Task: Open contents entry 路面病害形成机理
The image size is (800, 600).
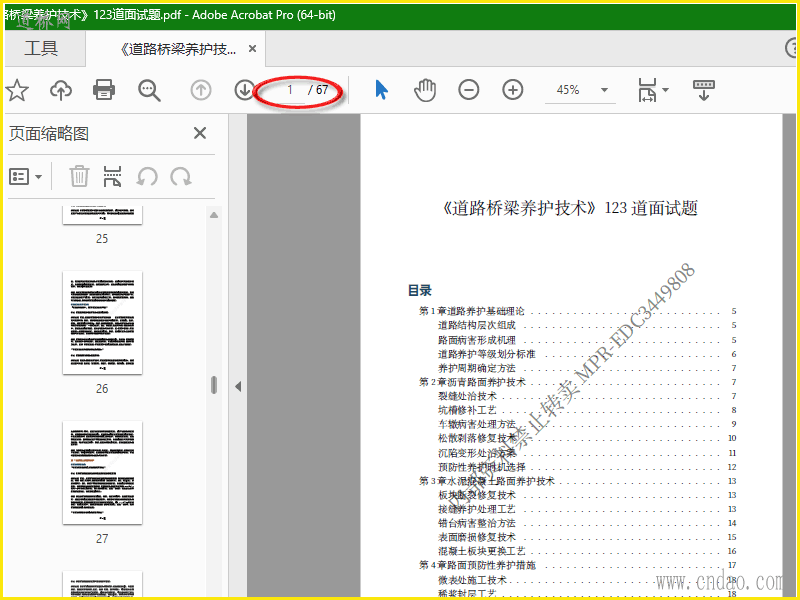Action: (477, 340)
